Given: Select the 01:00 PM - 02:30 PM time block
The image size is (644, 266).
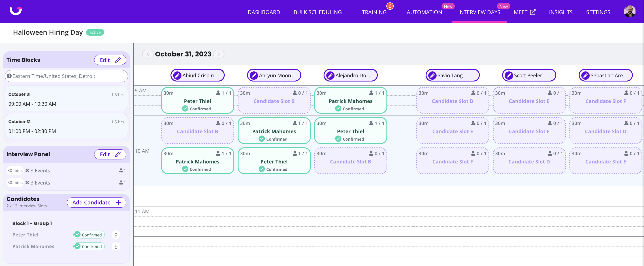Looking at the screenshot, I should click(66, 126).
